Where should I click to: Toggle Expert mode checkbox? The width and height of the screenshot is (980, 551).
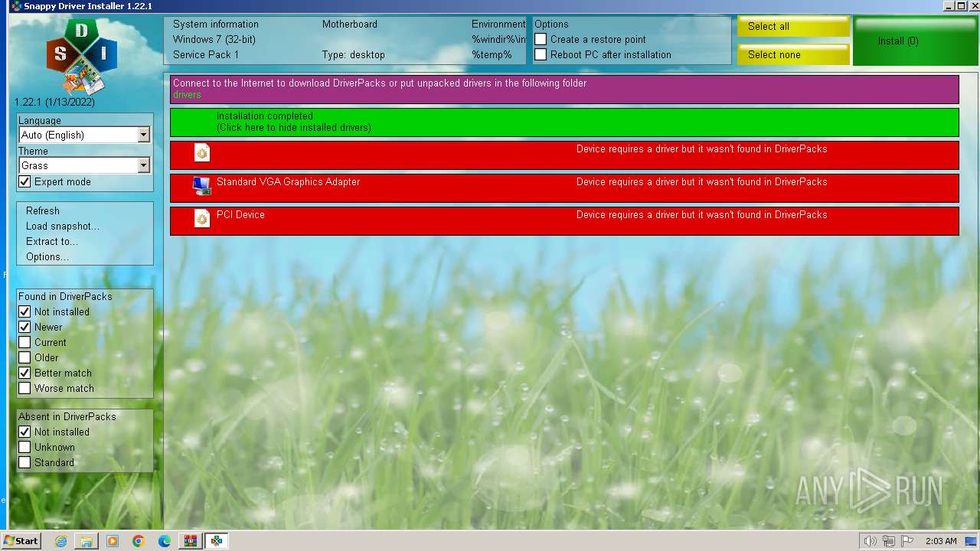(x=24, y=181)
